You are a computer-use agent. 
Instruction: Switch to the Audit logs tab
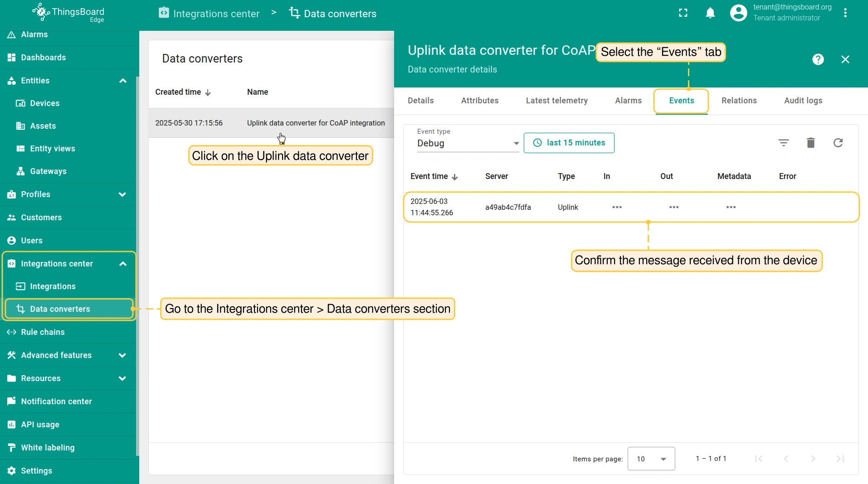(803, 101)
